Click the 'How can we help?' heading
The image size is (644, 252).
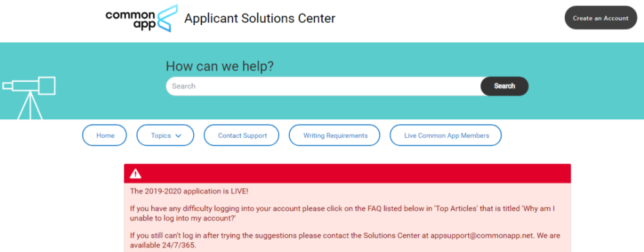click(220, 66)
